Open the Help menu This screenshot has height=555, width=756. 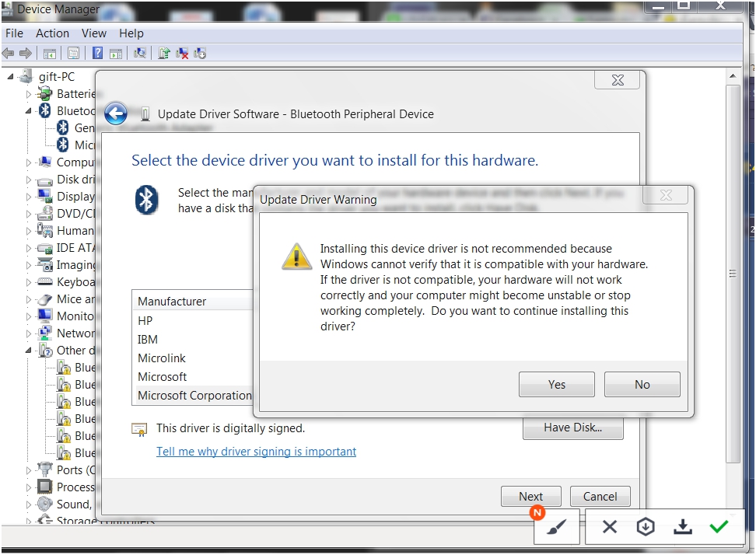click(131, 33)
